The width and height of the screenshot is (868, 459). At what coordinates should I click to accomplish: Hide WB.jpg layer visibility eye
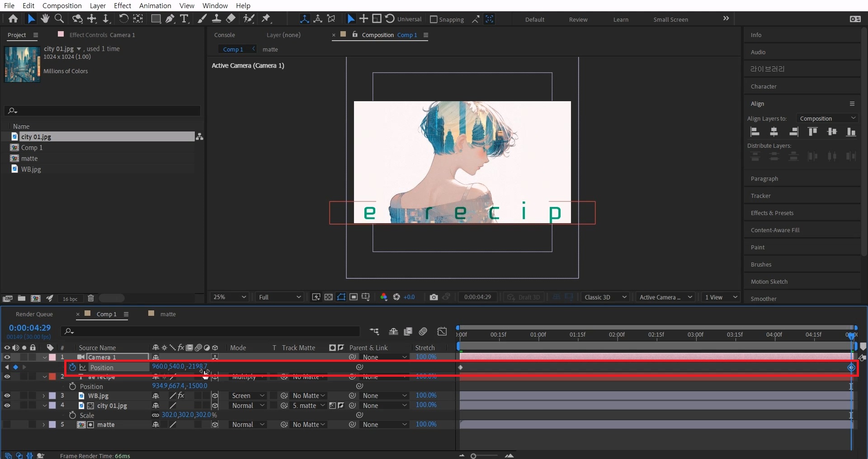[x=7, y=396]
